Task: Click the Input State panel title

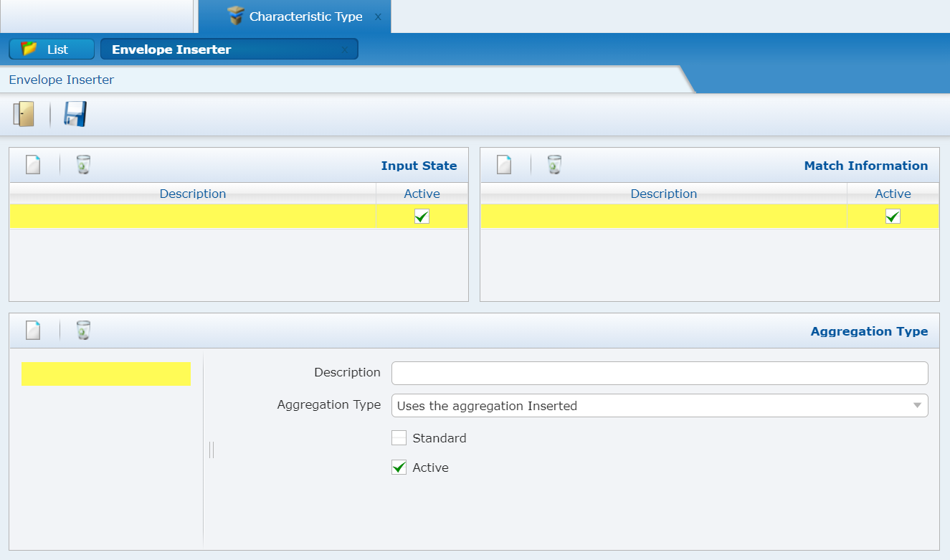Action: (419, 166)
